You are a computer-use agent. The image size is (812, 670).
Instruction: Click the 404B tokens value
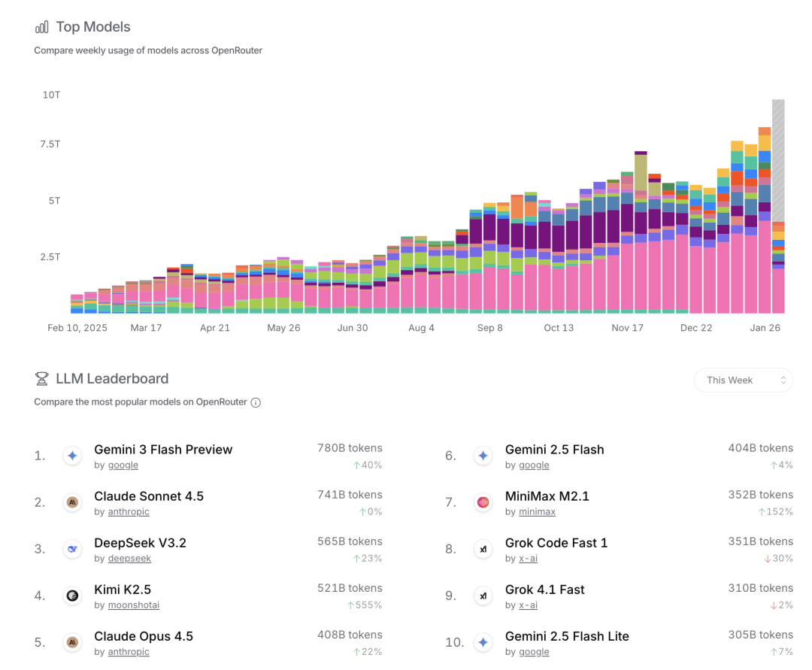tap(761, 448)
